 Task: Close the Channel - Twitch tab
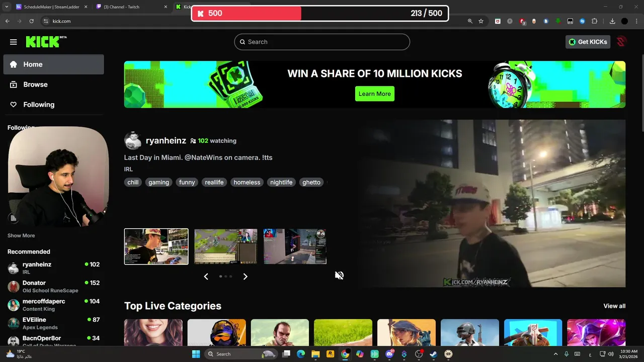point(166,7)
